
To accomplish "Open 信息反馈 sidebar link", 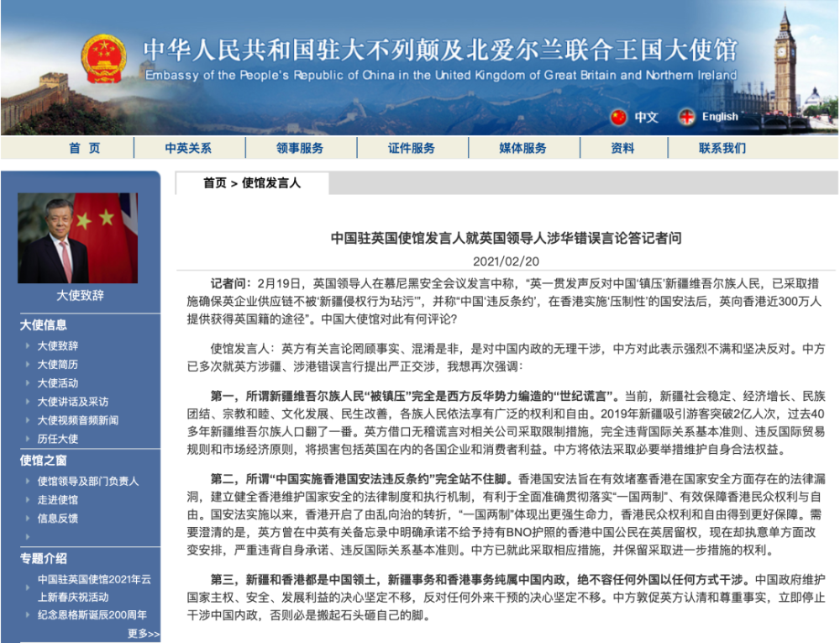I will [58, 519].
